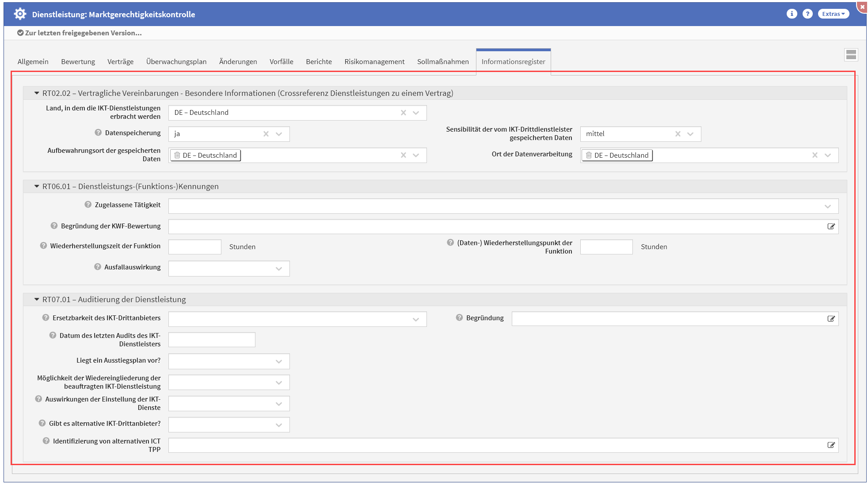Switch to the Risikomanagement tab
Viewport: 868px width, 485px height.
pos(374,62)
